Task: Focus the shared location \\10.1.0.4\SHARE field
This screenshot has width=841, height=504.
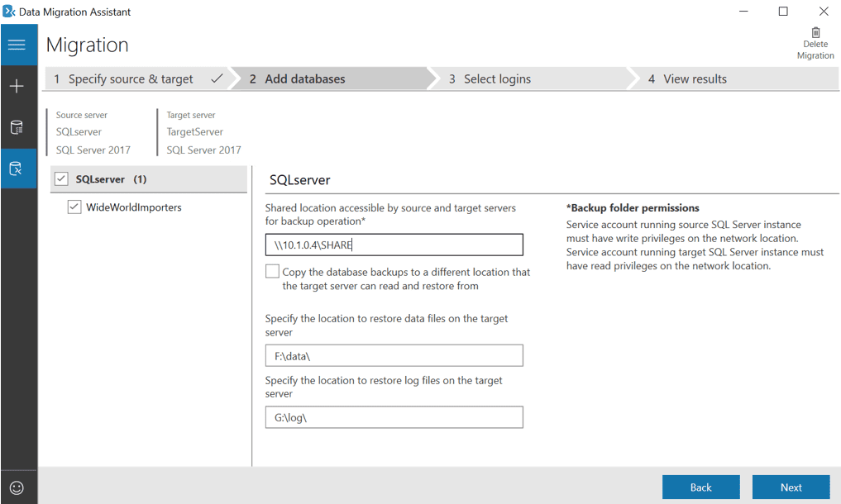Action: click(x=394, y=245)
